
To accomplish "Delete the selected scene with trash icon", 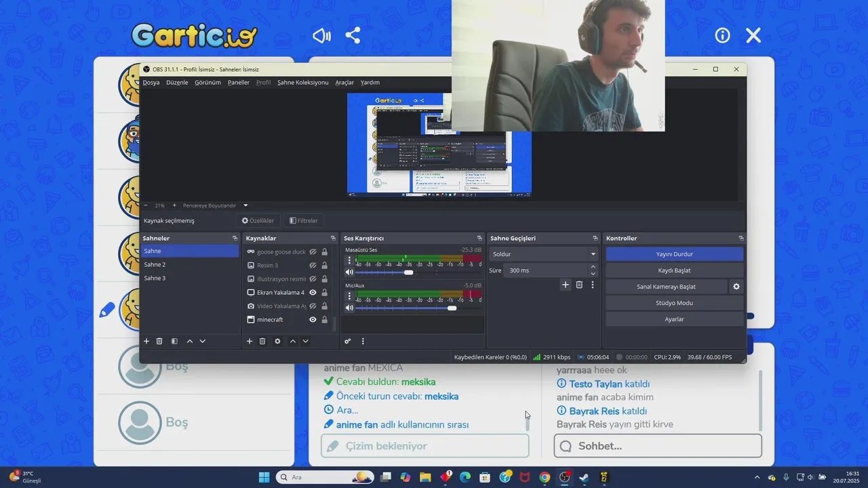I will point(159,341).
